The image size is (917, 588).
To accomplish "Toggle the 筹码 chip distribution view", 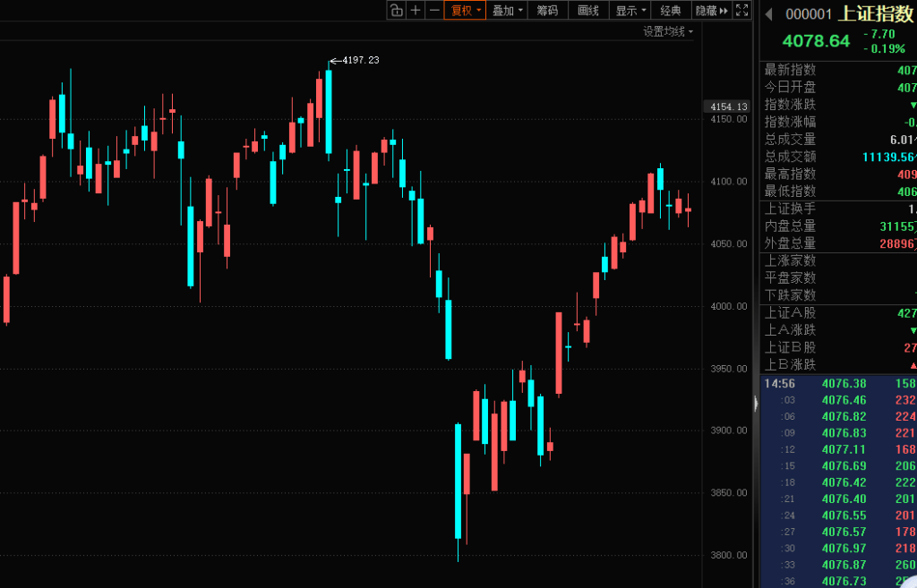I will 548,11.
